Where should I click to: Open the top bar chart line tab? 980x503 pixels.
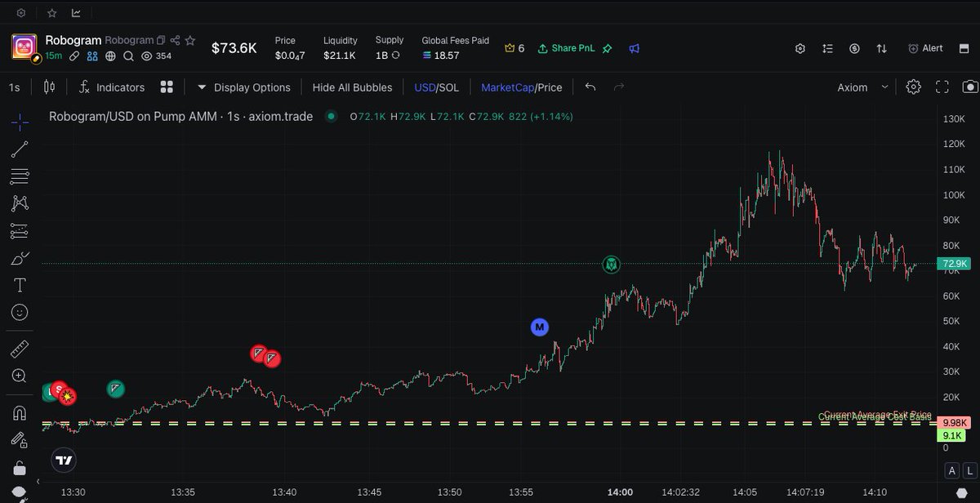tap(76, 13)
